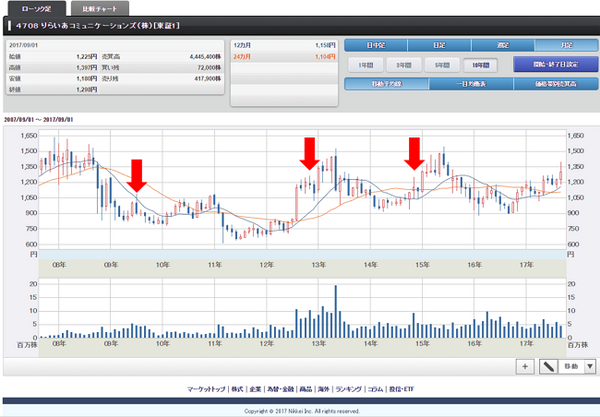The image size is (600, 417).
Task: Open the マーケットトップ footer link
Action: [x=206, y=389]
